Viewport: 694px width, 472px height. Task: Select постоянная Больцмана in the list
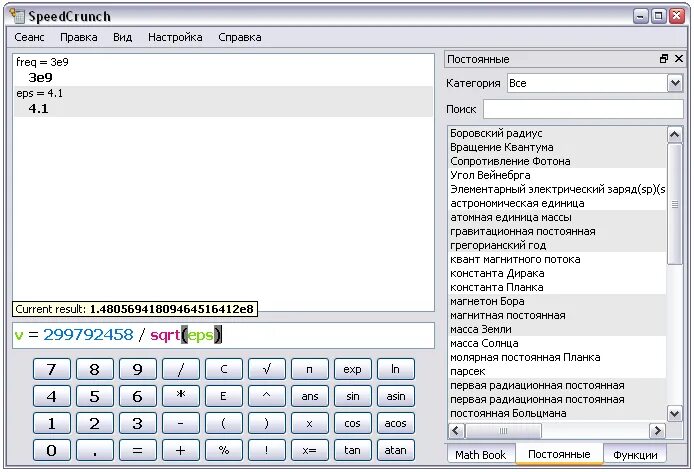click(557, 413)
